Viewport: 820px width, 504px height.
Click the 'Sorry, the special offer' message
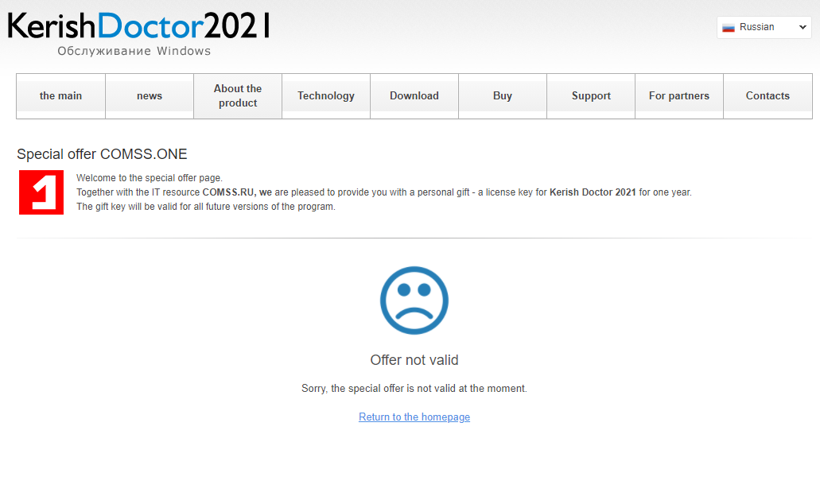414,389
